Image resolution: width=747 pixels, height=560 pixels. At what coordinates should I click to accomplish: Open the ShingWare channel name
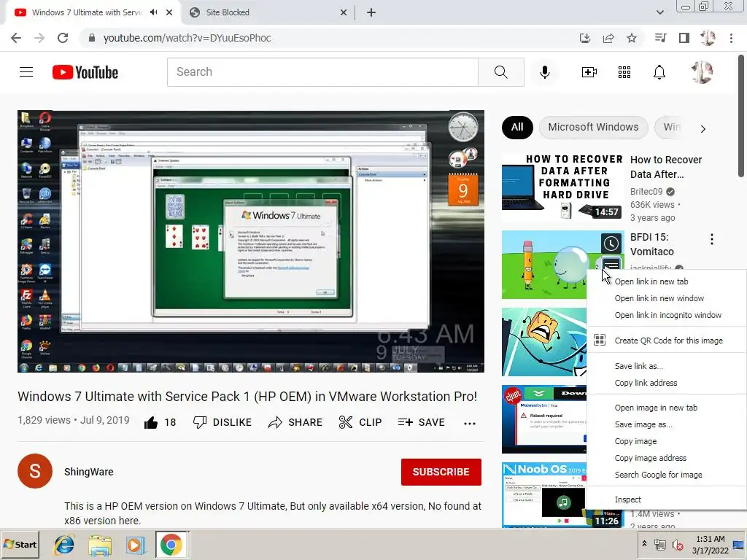(x=88, y=472)
